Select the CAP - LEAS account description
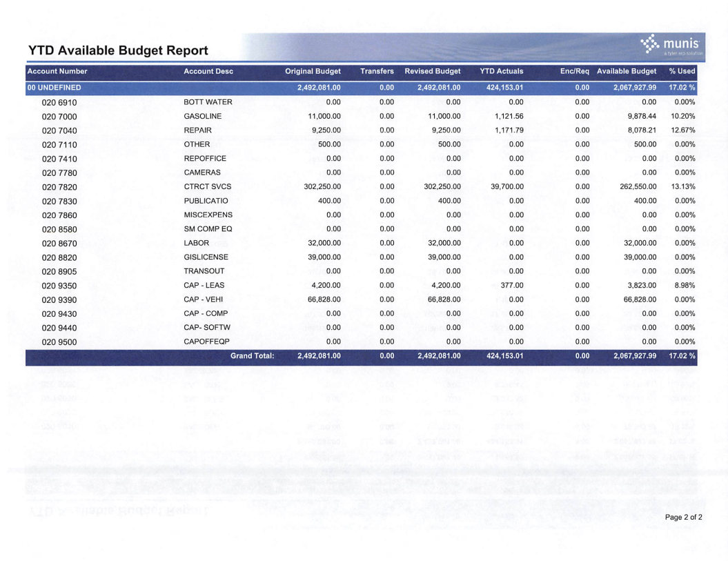Screen dimensions: 728x561 204,285
